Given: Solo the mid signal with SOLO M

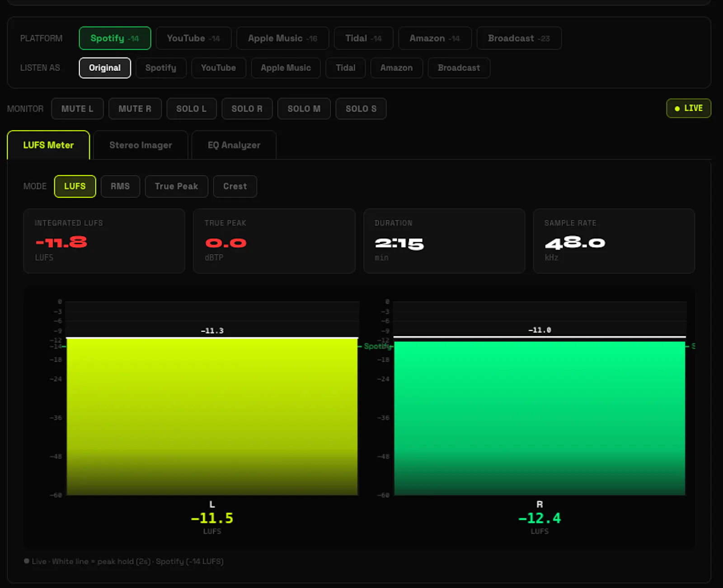Looking at the screenshot, I should [x=304, y=109].
